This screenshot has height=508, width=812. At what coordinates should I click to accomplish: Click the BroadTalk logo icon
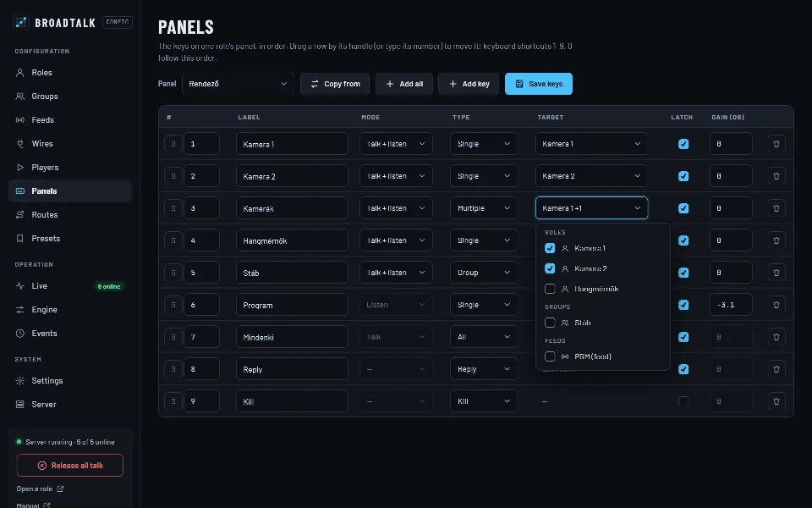pyautogui.click(x=20, y=22)
